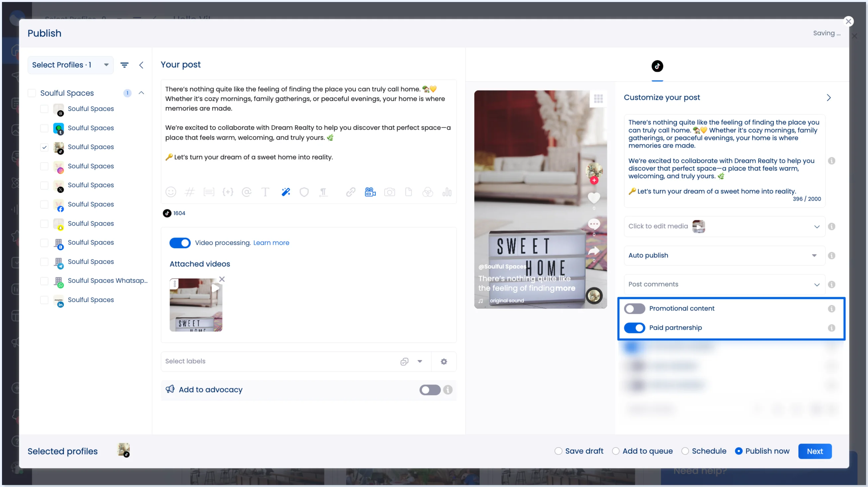Viewport: 868px width, 487px height.
Task: Open the poll bar chart icon
Action: [447, 192]
